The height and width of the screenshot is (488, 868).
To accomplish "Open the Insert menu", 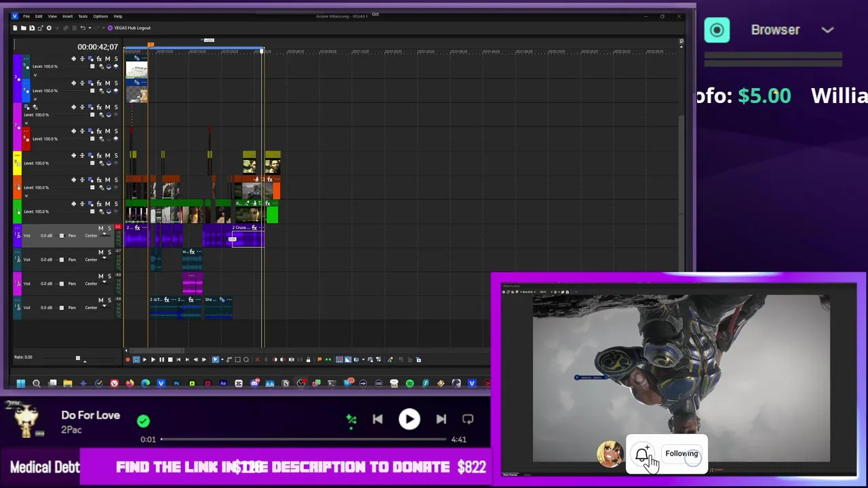I will tap(68, 16).
